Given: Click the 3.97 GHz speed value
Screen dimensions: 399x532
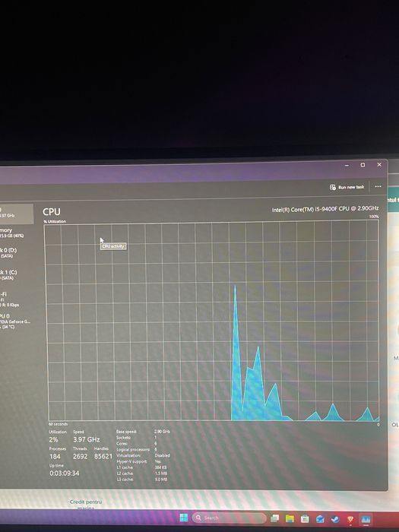Looking at the screenshot, I should [87, 439].
